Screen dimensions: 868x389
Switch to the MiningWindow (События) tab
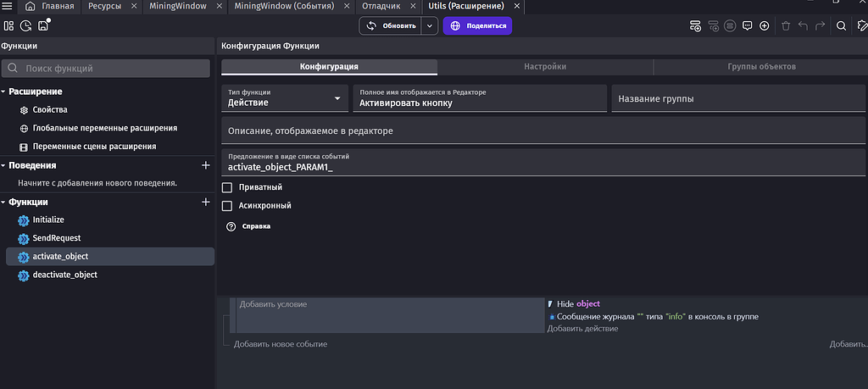pyautogui.click(x=284, y=6)
